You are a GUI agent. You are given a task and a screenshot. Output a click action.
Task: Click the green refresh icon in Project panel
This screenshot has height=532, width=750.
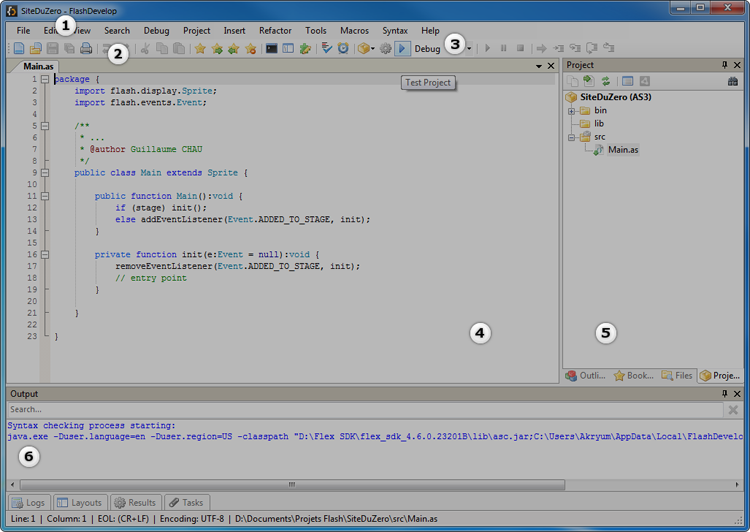coord(605,81)
